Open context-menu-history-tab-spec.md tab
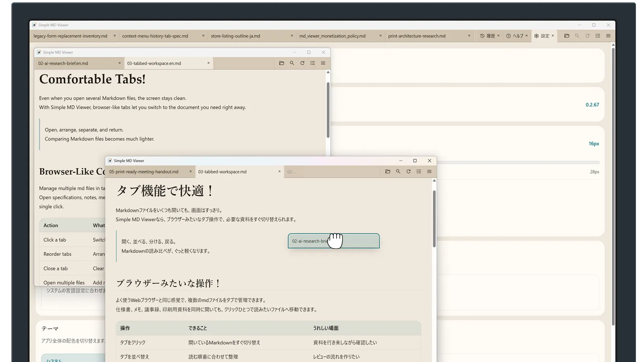644x362 pixels. [163, 36]
